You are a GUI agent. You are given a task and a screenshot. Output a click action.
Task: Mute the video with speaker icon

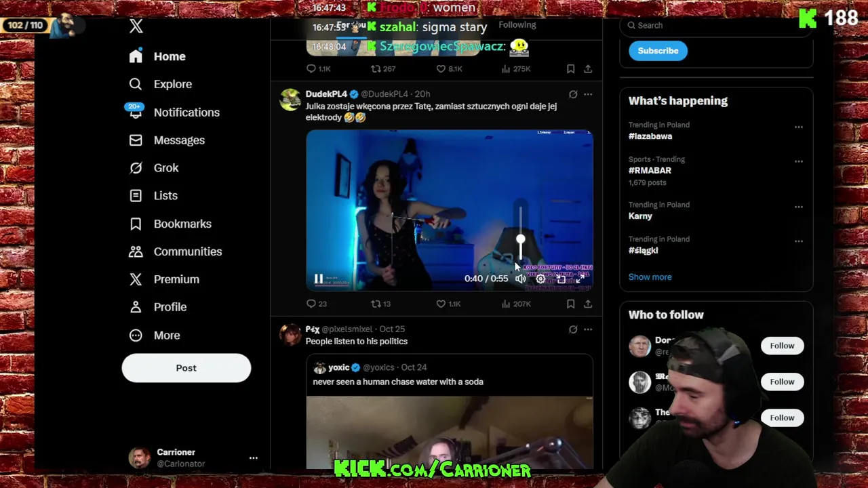point(520,279)
